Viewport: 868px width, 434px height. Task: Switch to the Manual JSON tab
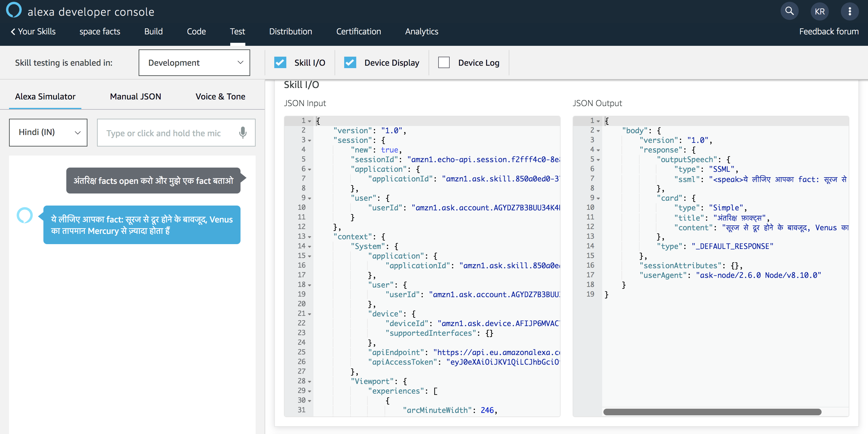pos(135,96)
